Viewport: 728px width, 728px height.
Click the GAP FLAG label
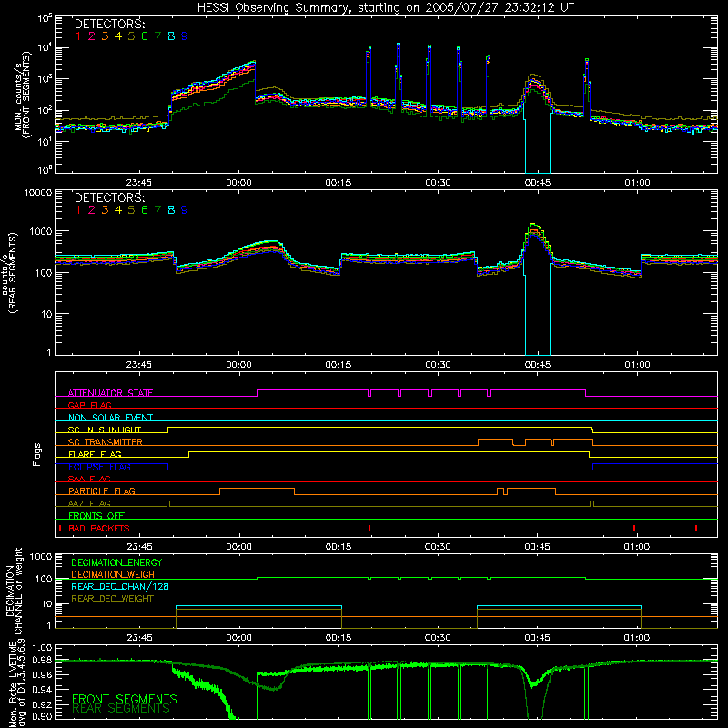(x=89, y=405)
